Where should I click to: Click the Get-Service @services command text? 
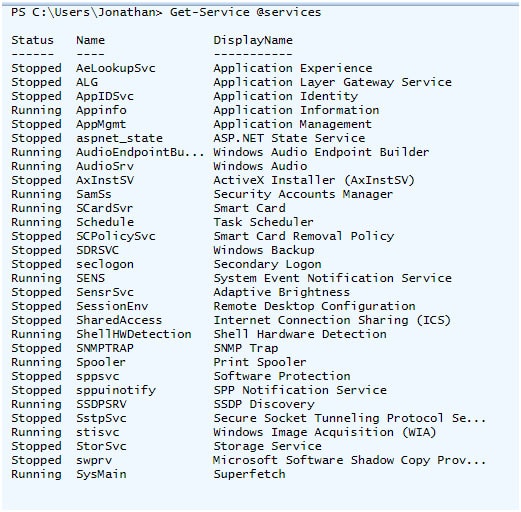pyautogui.click(x=245, y=12)
